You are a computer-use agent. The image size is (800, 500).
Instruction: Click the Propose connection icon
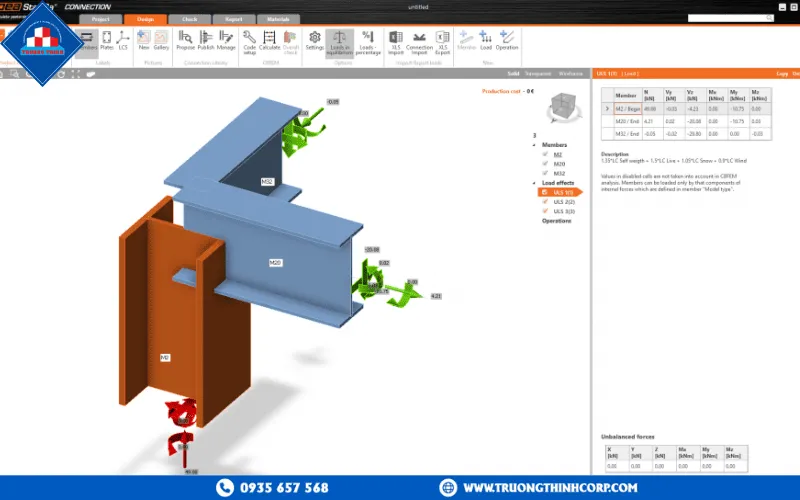click(185, 40)
